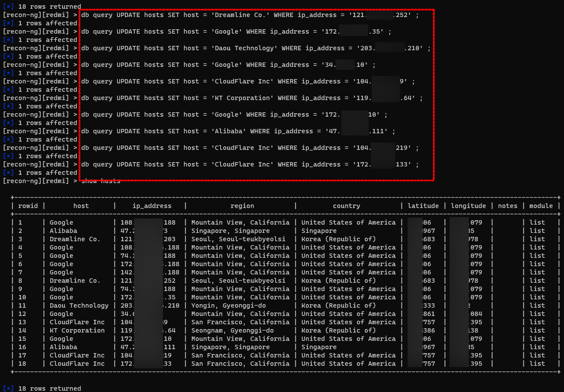
Task: Click the UPDATE command setting host 'Daou Technology'
Action: (x=256, y=48)
